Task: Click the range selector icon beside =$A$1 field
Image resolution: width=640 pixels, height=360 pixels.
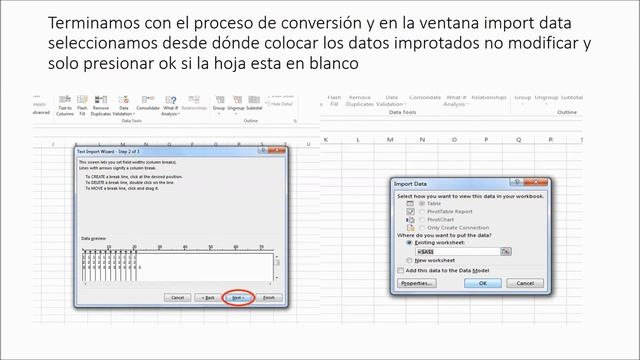Action: [x=506, y=251]
